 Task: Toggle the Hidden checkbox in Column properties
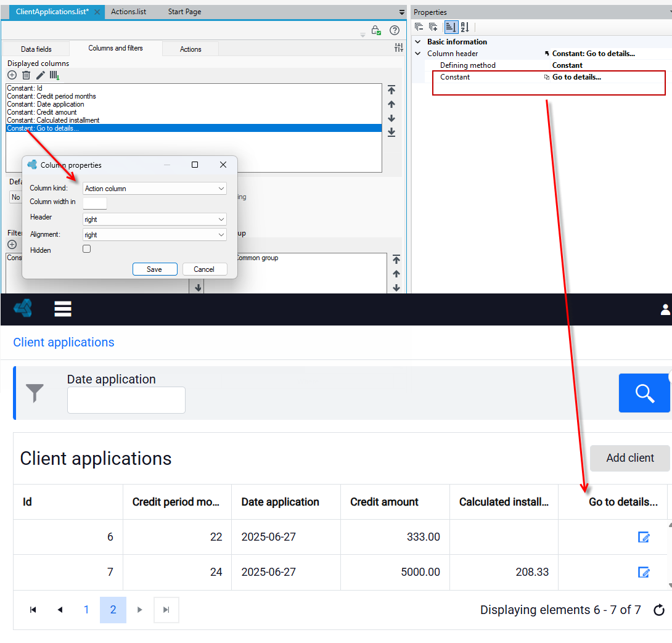tap(86, 249)
